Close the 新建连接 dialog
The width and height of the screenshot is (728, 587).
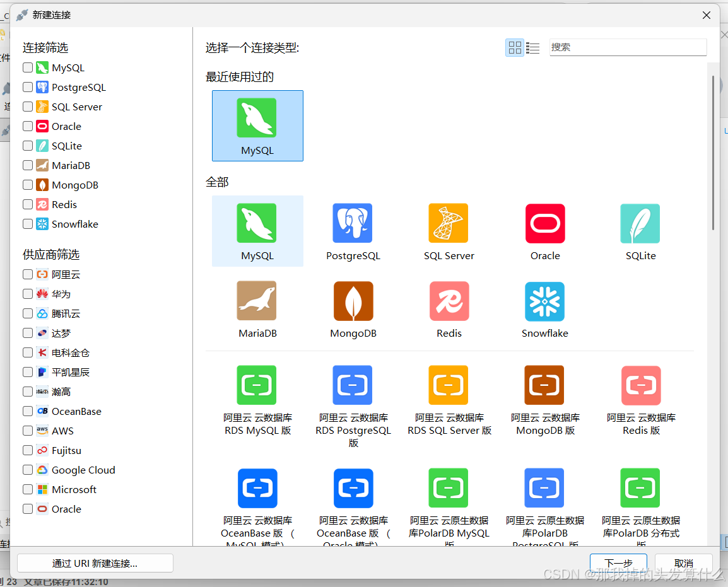(707, 15)
